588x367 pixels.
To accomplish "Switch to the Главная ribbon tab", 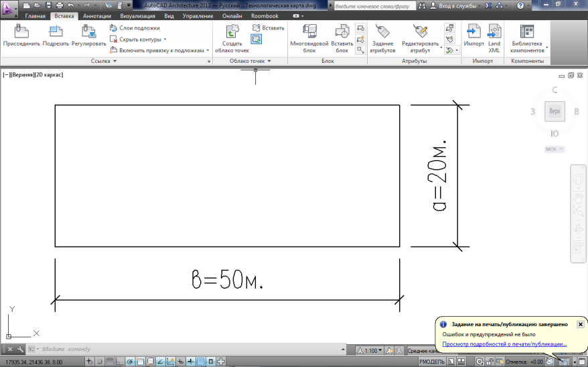I will [35, 16].
